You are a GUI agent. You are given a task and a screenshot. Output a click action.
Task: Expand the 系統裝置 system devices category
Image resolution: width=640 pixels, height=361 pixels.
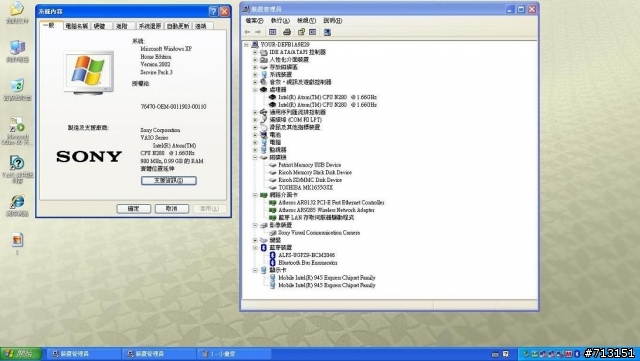[255, 75]
